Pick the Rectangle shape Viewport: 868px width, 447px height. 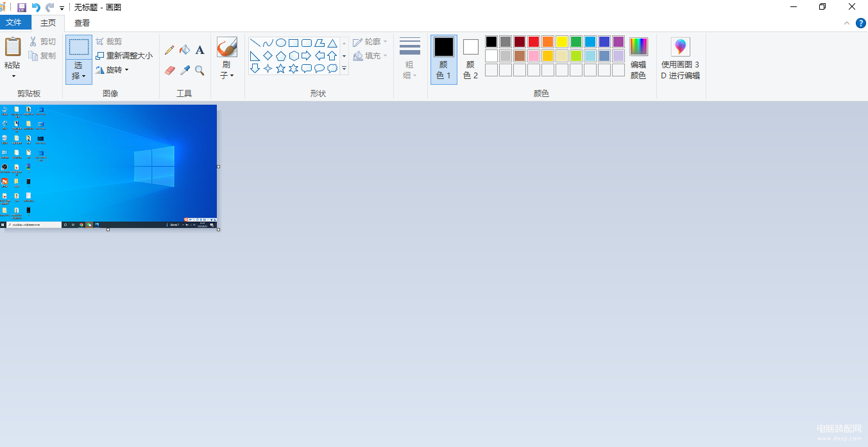coord(293,43)
